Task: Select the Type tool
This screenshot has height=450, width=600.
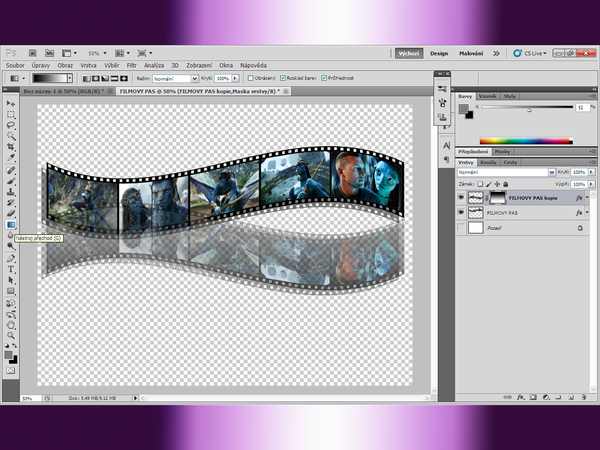Action: click(11, 269)
